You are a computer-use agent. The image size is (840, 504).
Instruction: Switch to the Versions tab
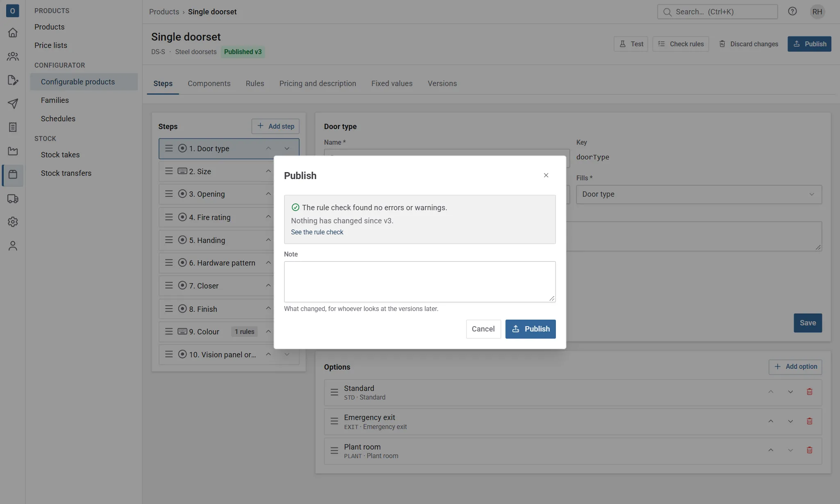click(x=442, y=84)
